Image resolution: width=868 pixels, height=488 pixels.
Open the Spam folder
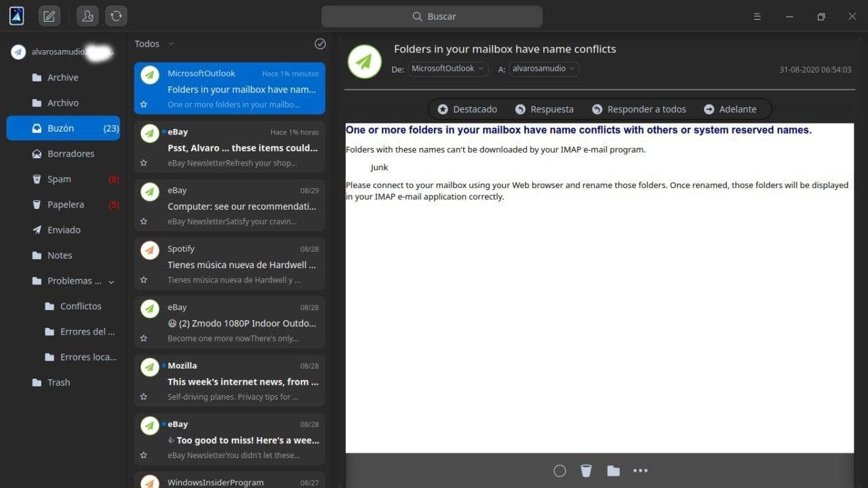[x=63, y=179]
